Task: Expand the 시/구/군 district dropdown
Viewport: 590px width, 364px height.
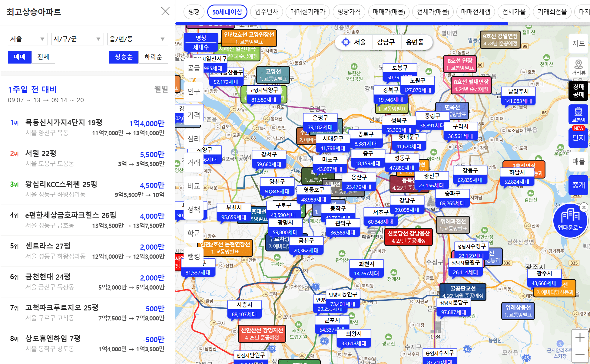Action: (x=77, y=39)
